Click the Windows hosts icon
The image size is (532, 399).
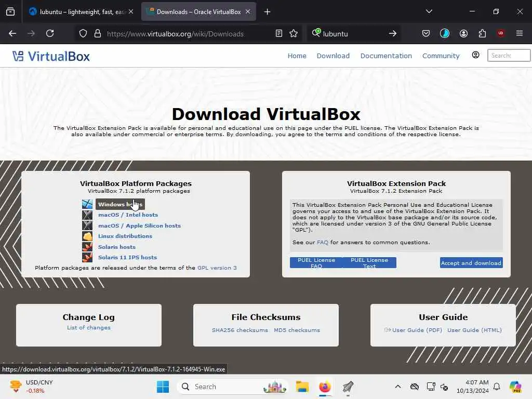(x=87, y=204)
